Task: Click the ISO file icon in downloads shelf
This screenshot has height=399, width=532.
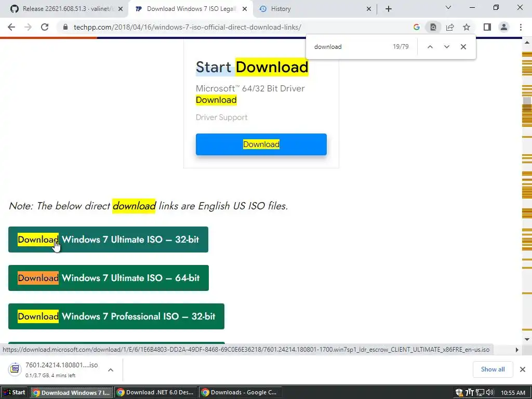Action: [15, 369]
